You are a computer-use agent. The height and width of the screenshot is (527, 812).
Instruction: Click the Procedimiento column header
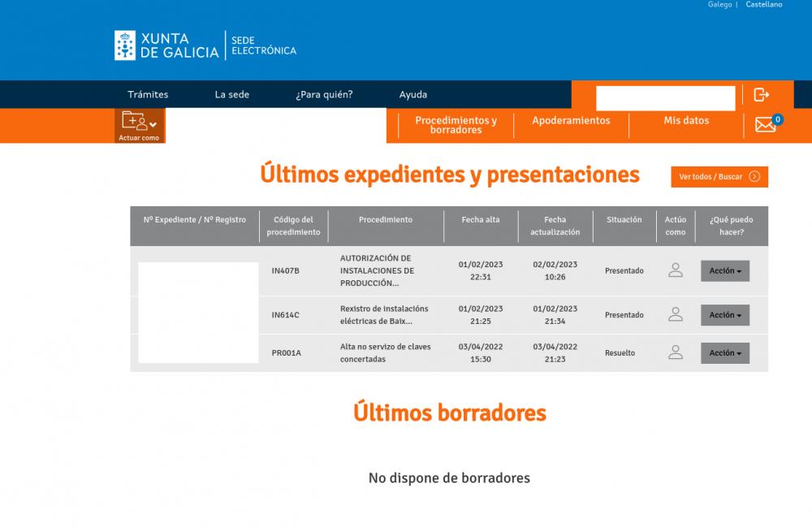click(x=386, y=219)
